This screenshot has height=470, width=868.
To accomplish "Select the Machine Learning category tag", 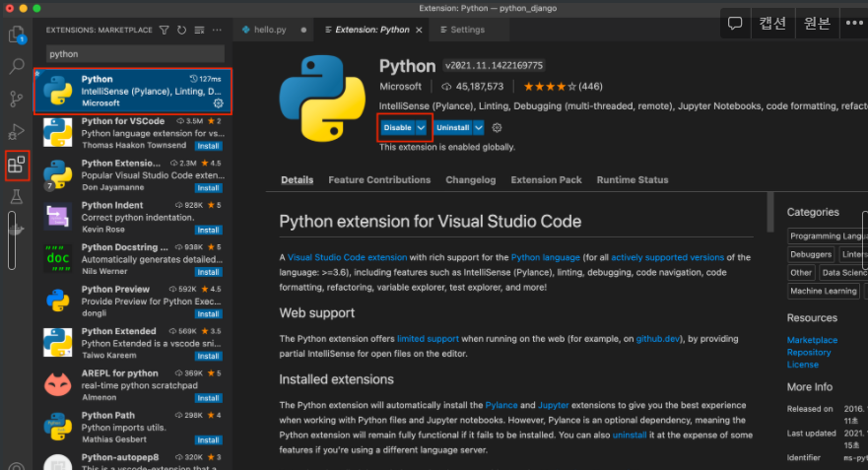I will [823, 292].
